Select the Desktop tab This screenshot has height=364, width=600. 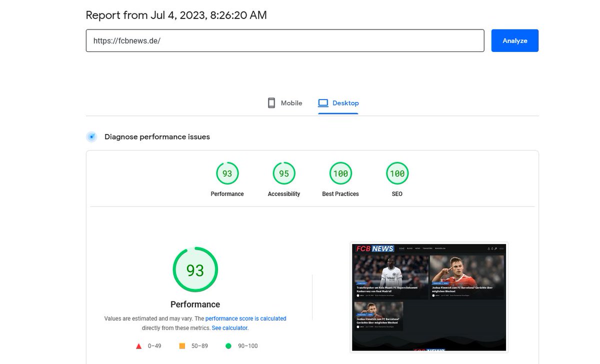point(338,103)
